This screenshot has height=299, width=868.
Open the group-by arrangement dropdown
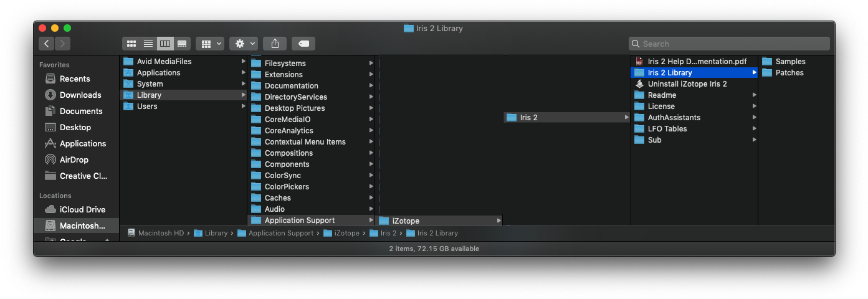pos(210,44)
